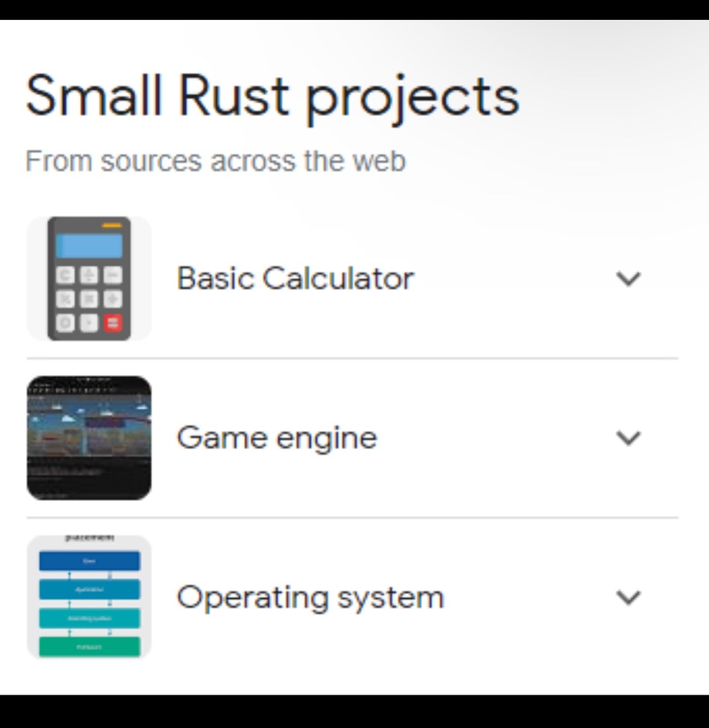This screenshot has width=709, height=728.
Task: Expand the Game engine chevron arrow
Action: tap(628, 438)
